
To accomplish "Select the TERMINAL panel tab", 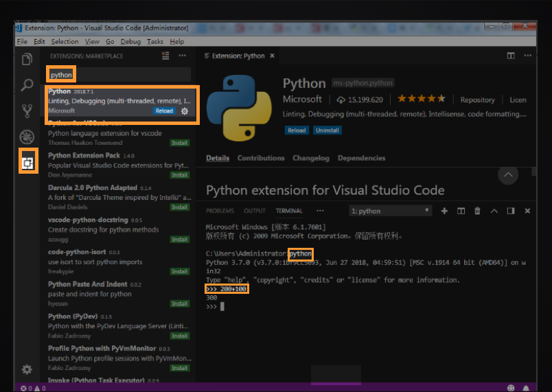I will tap(289, 211).
